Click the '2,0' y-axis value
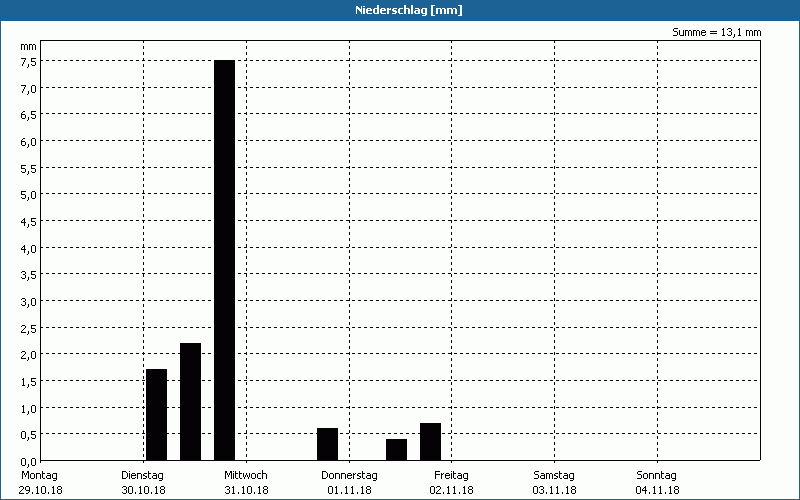 [29, 355]
